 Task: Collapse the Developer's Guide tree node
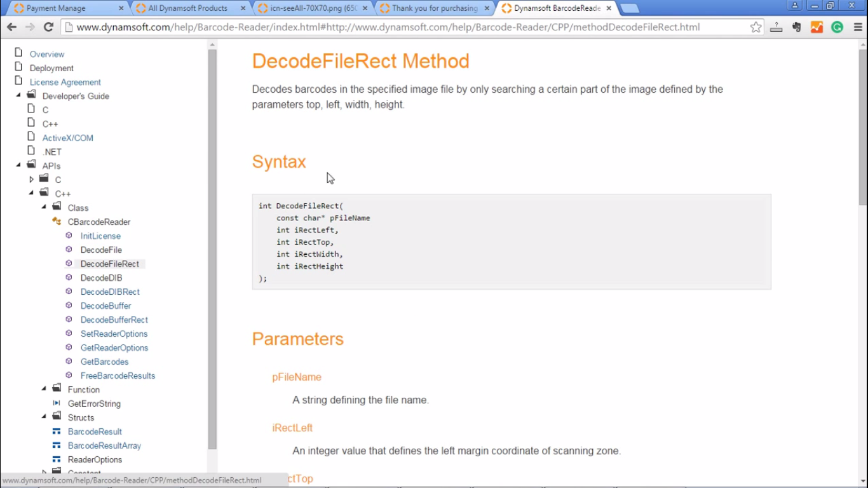click(18, 95)
